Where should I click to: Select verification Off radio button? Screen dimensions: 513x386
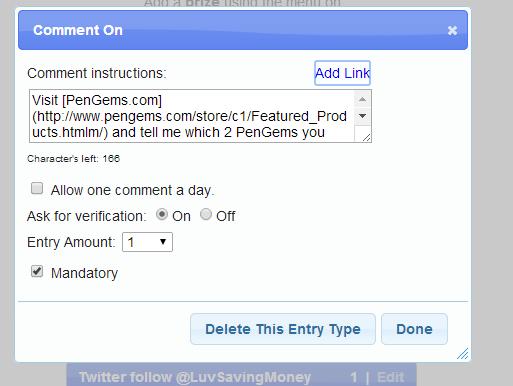(206, 214)
